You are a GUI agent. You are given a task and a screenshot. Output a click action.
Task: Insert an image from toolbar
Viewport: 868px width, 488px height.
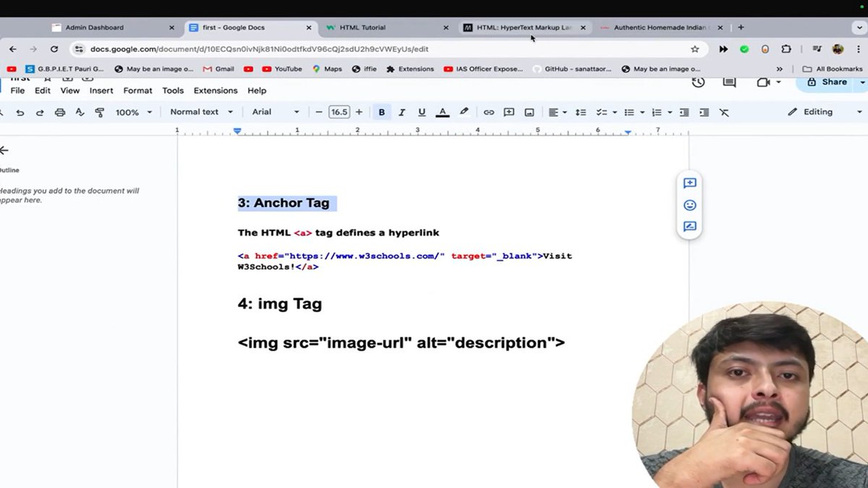tap(529, 112)
